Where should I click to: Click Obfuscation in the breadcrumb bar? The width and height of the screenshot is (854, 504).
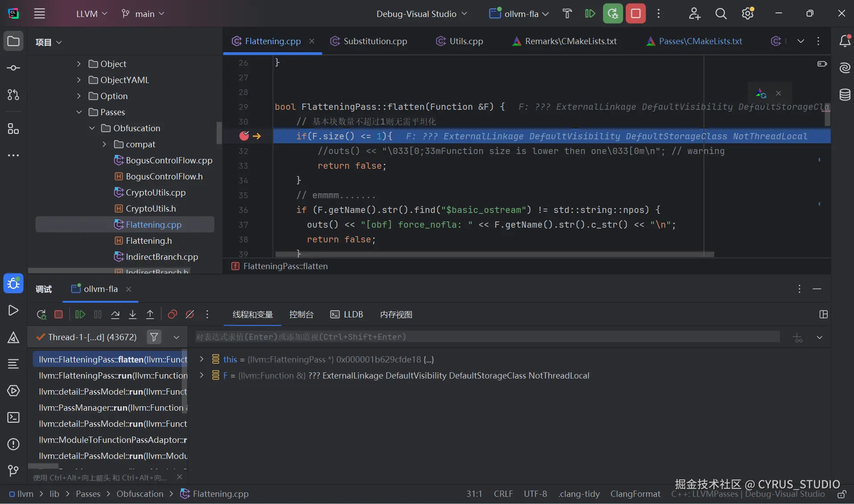coord(140,494)
